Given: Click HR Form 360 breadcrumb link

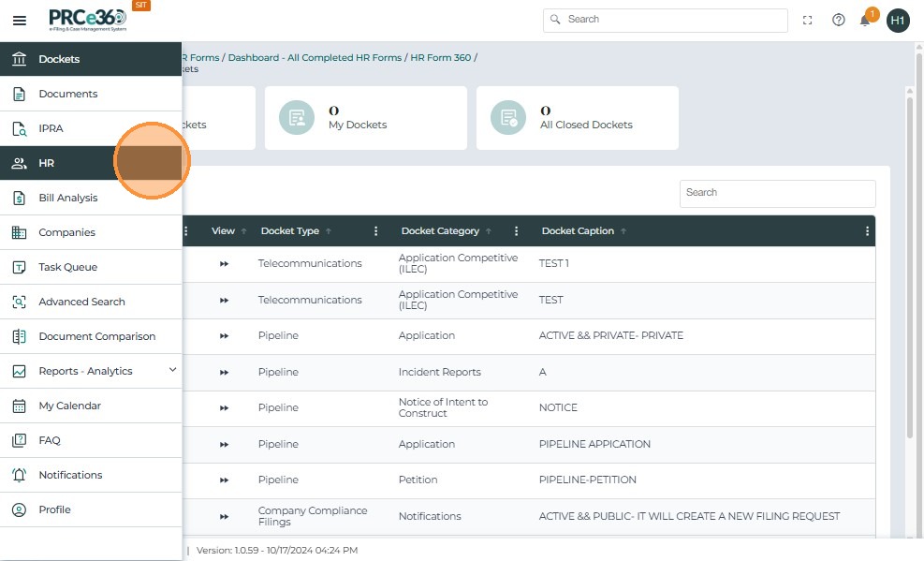Looking at the screenshot, I should [440, 58].
